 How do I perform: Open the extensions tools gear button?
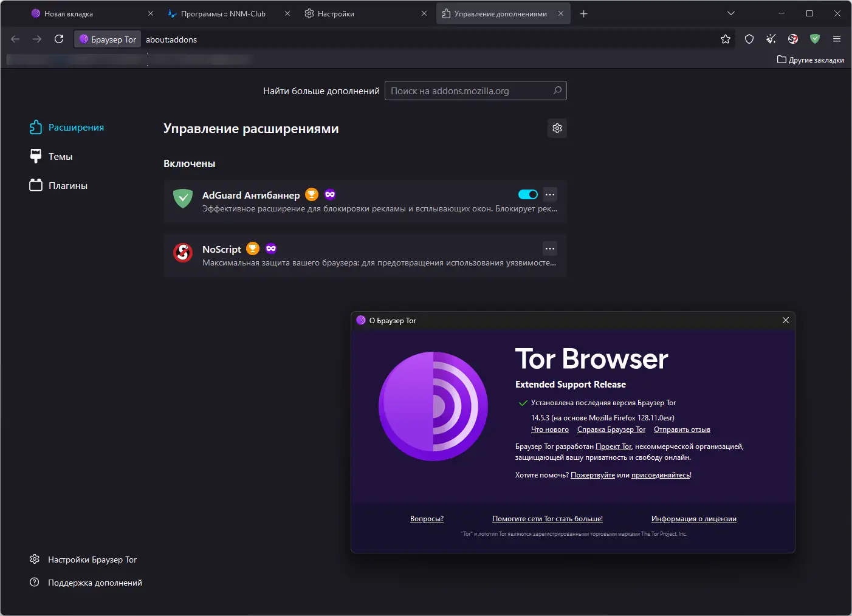coord(557,128)
